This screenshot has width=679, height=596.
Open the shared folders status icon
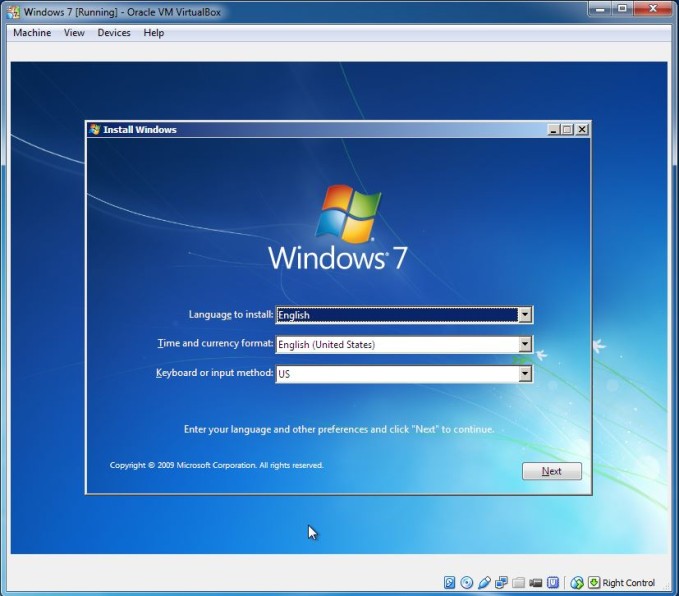click(518, 583)
